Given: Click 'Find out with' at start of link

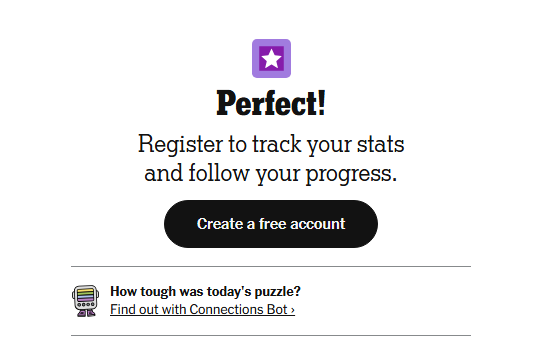Looking at the screenshot, I should pos(148,310).
